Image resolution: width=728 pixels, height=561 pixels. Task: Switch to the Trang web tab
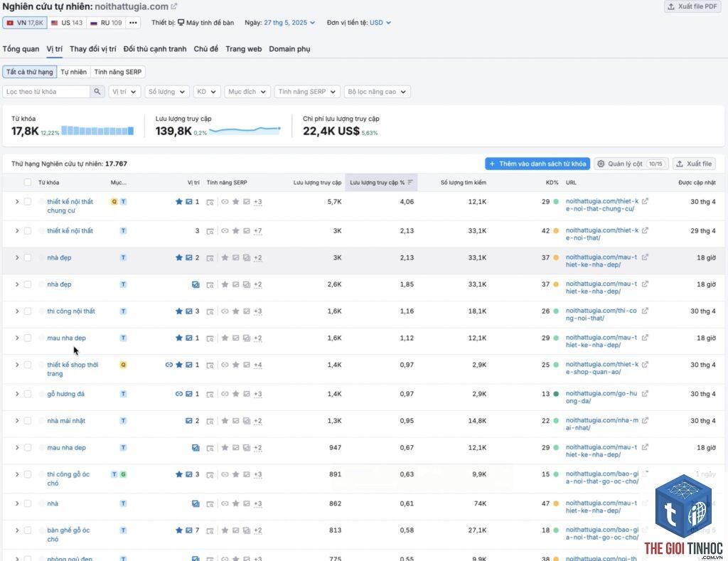coord(244,49)
